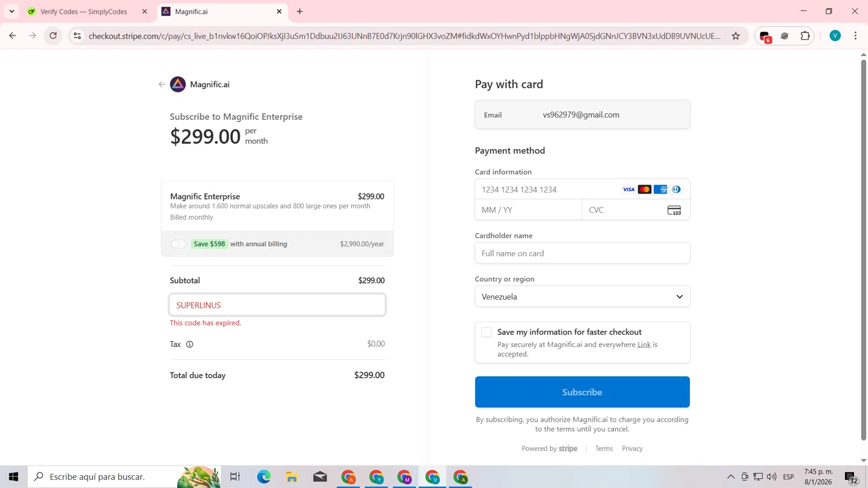This screenshot has height=488, width=868.
Task: Launch Microsoft Edge from taskbar
Action: click(x=264, y=477)
